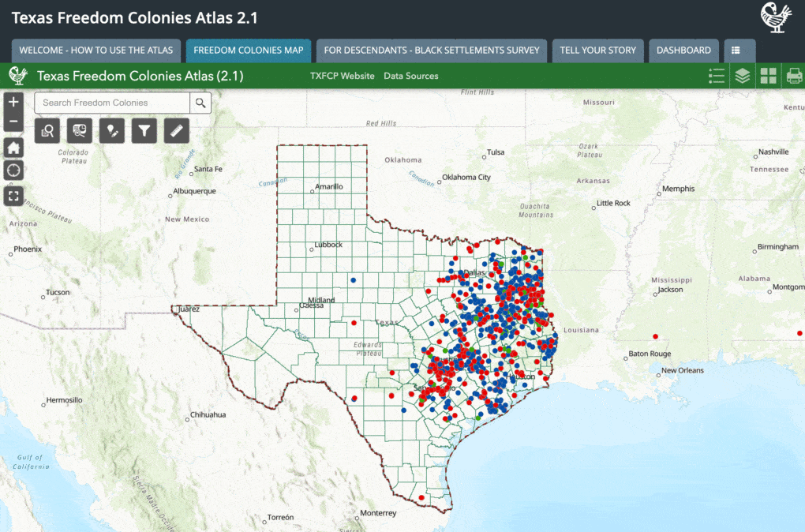The width and height of the screenshot is (805, 532).
Task: Click the Memphis city label
Action: point(678,189)
